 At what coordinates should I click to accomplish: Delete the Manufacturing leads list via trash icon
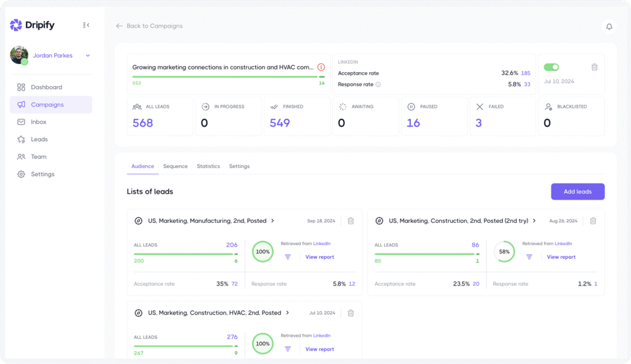coord(351,220)
